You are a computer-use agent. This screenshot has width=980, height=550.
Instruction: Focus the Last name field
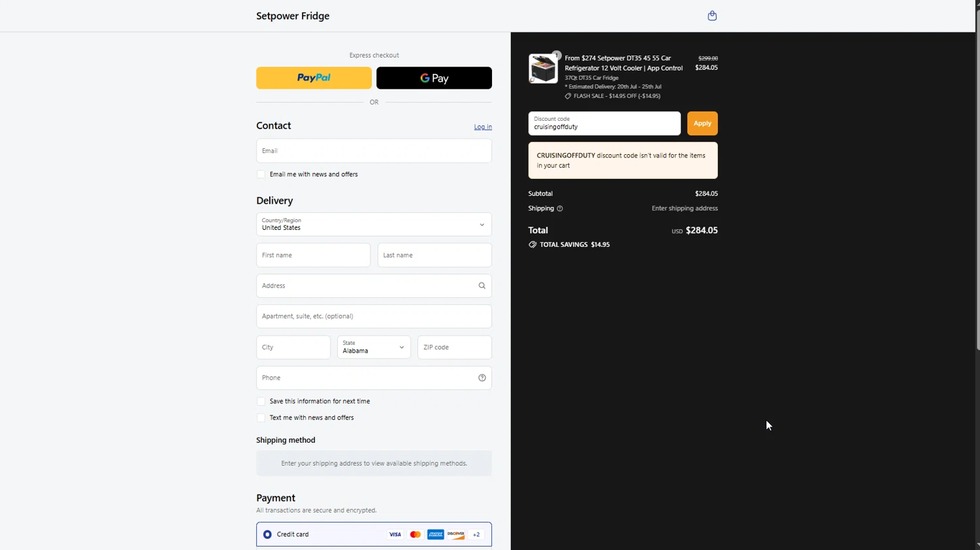coord(434,255)
